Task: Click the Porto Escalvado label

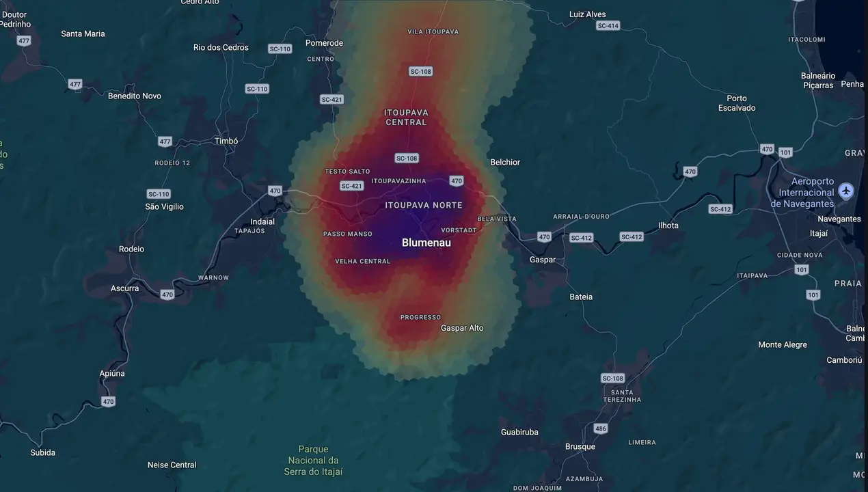Action: pyautogui.click(x=737, y=103)
